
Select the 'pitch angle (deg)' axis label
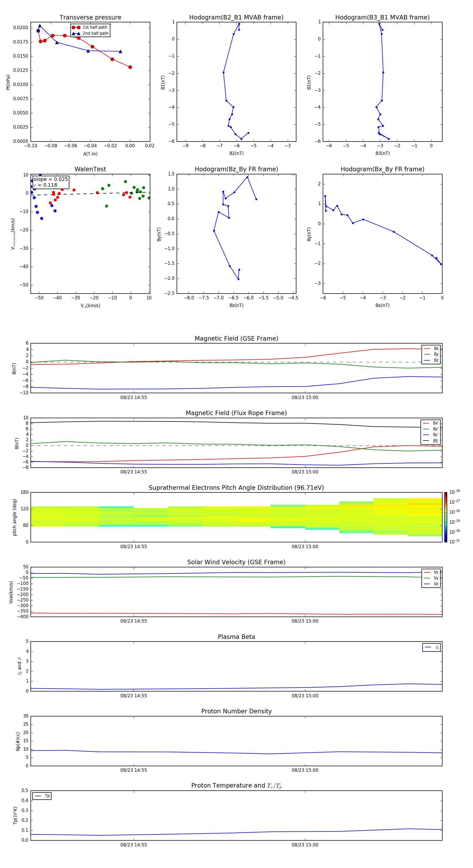pos(14,517)
